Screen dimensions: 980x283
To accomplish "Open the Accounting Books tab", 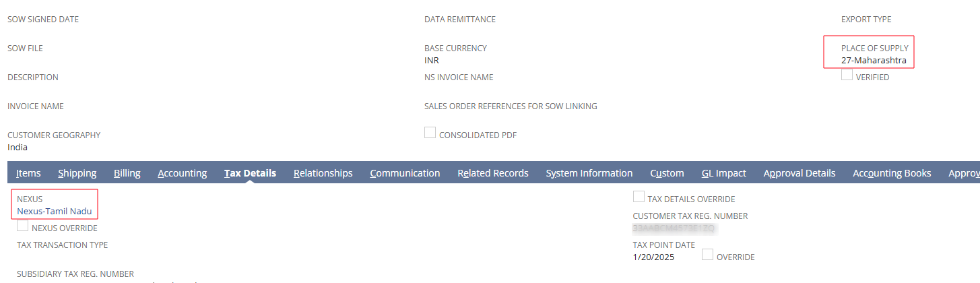I will click(892, 173).
